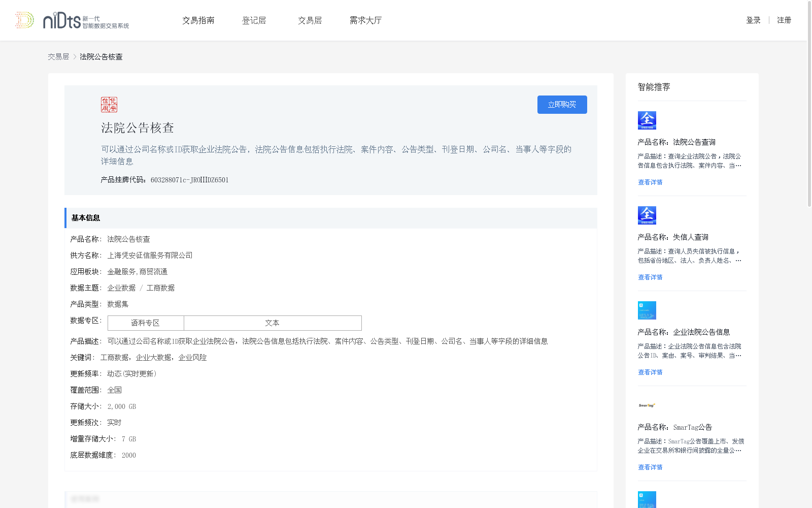
Task: Click the 语料专区 table cell
Action: point(146,323)
